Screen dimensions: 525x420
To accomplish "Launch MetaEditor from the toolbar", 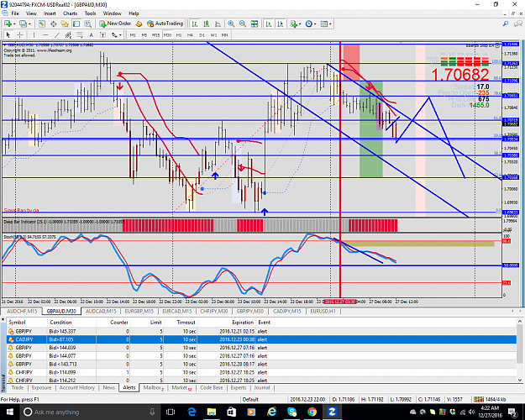I will (x=139, y=24).
